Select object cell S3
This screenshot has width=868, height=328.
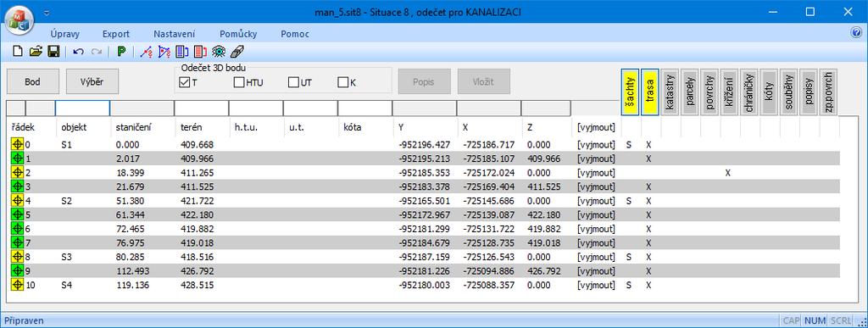coord(67,257)
